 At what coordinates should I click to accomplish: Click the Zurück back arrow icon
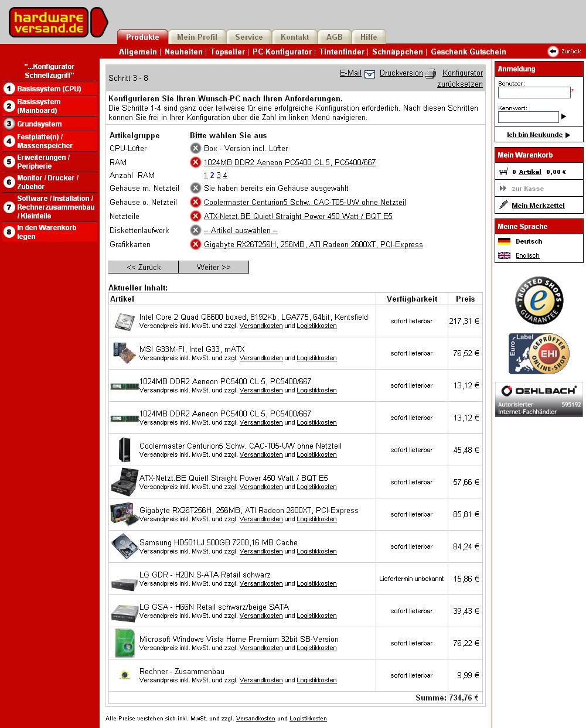pyautogui.click(x=553, y=52)
